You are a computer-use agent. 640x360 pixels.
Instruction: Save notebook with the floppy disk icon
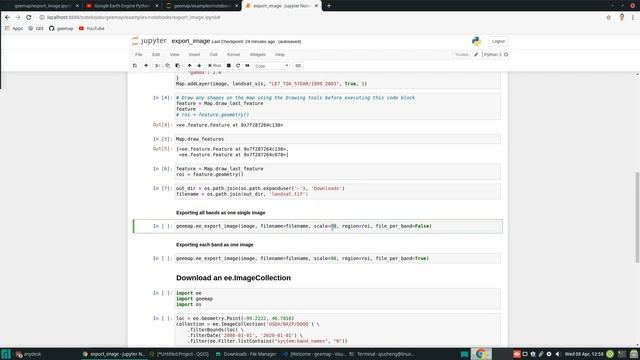(x=135, y=66)
